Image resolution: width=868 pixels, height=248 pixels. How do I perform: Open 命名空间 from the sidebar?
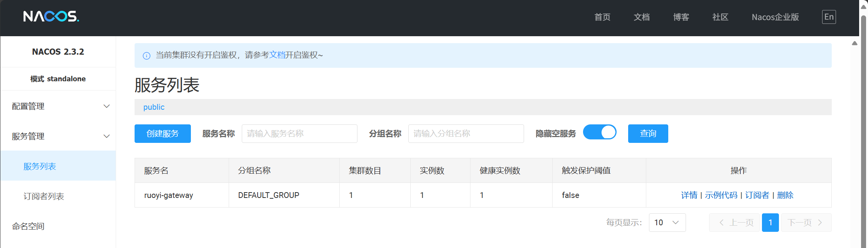(x=28, y=226)
